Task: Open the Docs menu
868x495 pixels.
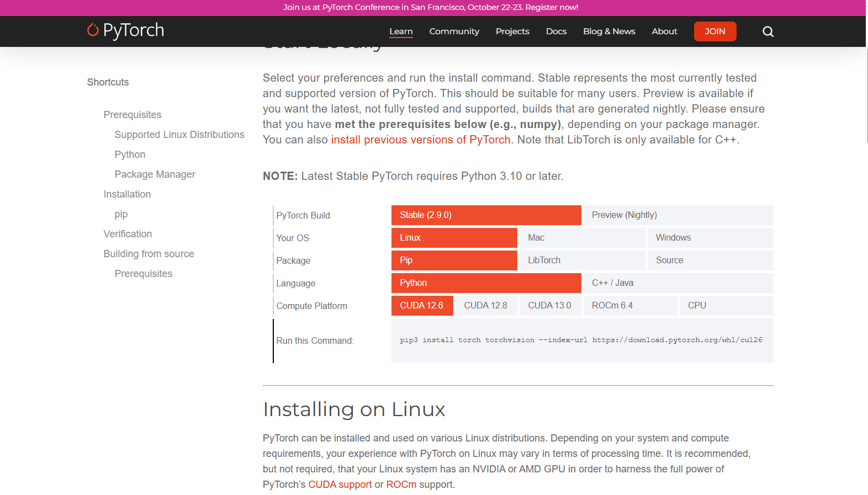Action: coord(556,31)
